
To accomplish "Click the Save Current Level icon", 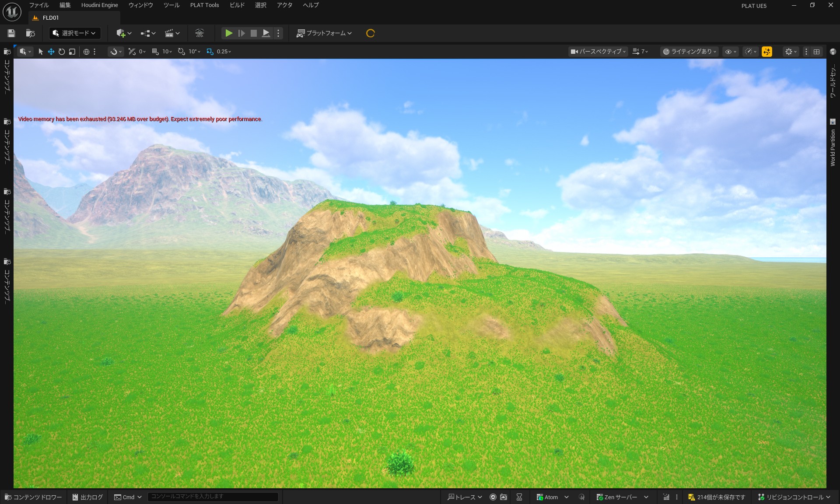I will [x=11, y=33].
